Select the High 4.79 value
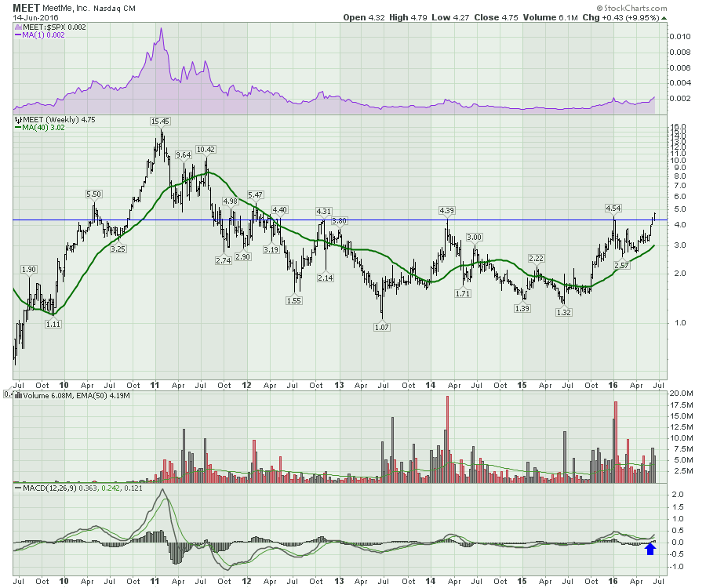 coord(407,17)
